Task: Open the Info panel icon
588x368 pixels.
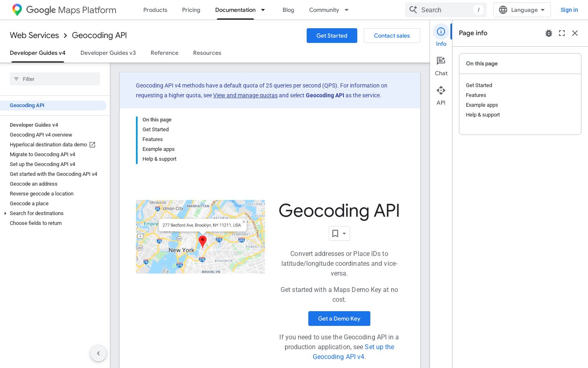Action: pyautogui.click(x=441, y=31)
